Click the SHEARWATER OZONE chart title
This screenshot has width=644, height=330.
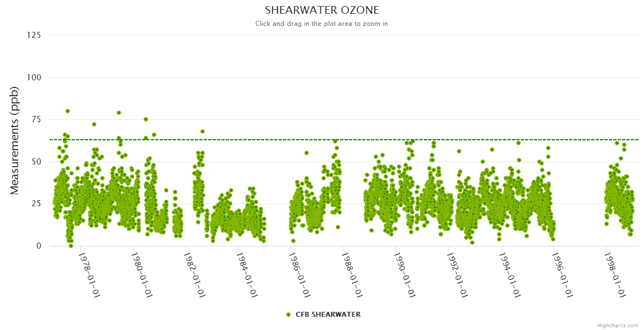click(322, 10)
